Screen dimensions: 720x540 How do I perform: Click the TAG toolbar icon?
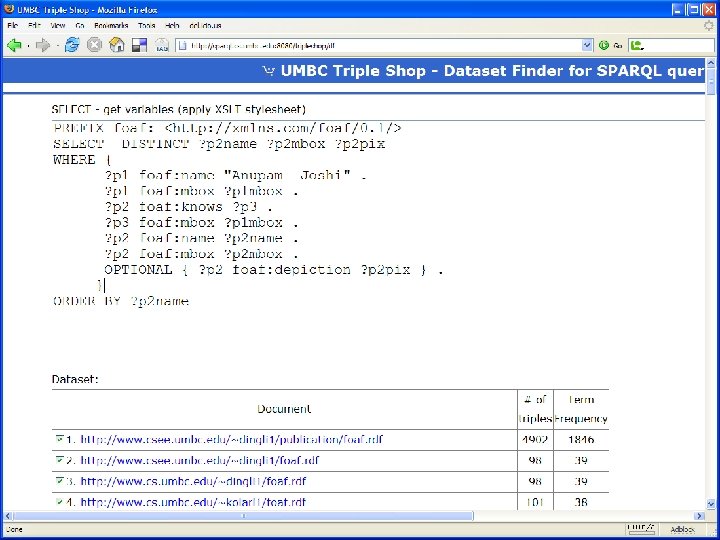pyautogui.click(x=162, y=45)
